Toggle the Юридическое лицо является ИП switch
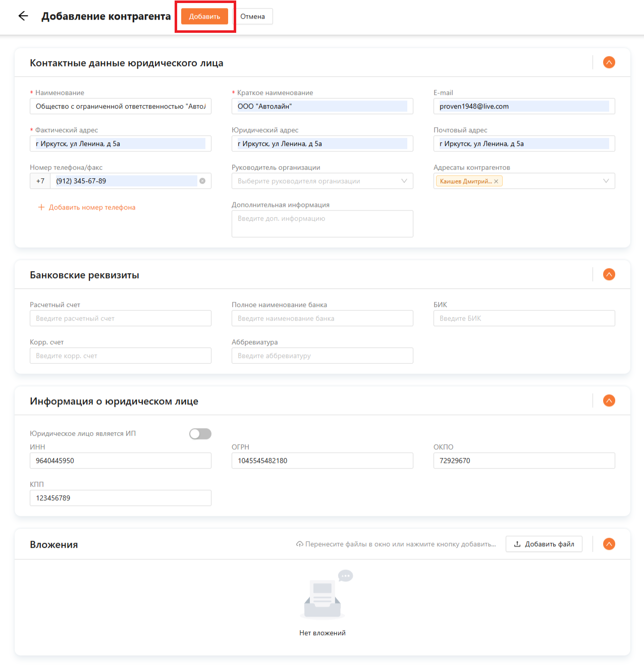 [x=200, y=434]
